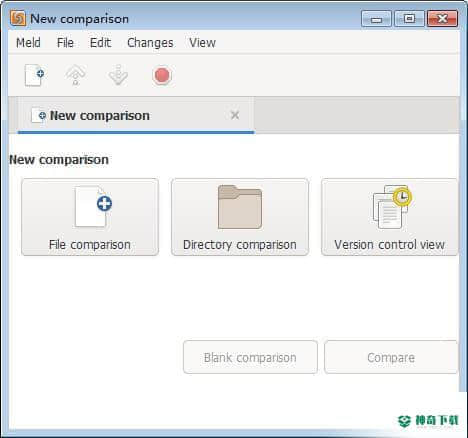Click the previous change up-arrow icon
The height and width of the screenshot is (438, 468).
(75, 75)
